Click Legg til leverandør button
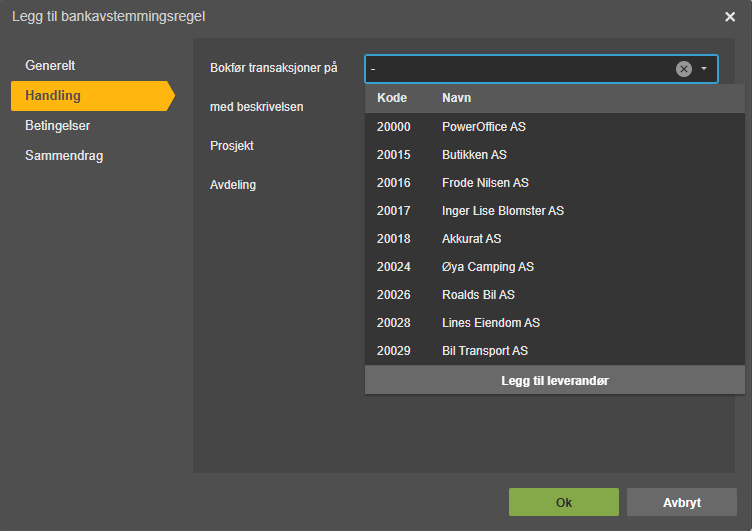The height and width of the screenshot is (531, 752). pyautogui.click(x=555, y=380)
